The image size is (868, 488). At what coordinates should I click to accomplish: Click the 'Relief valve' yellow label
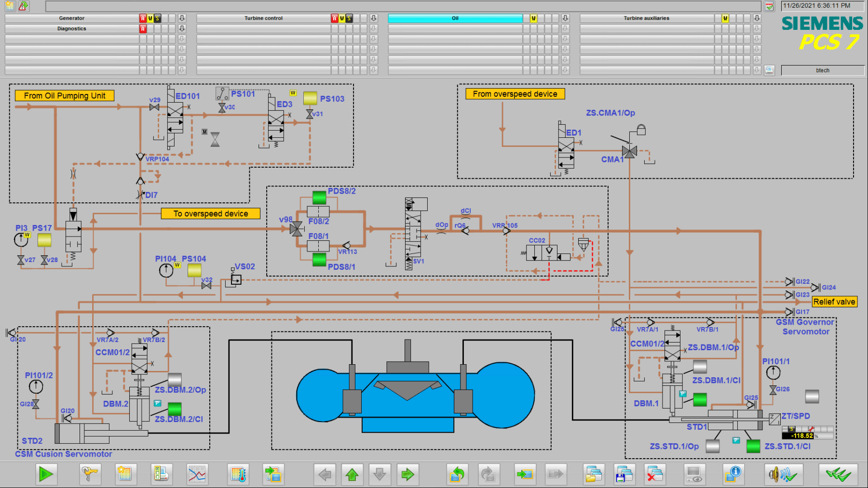tap(834, 302)
